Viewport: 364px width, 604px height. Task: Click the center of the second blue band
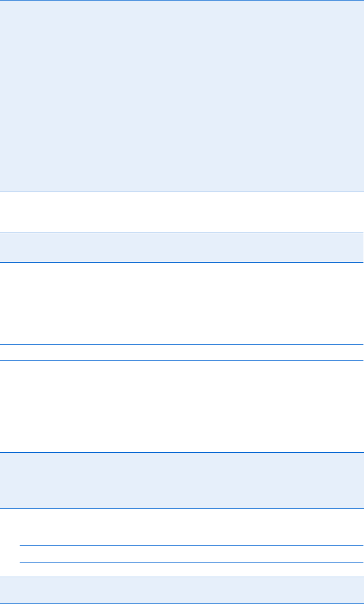(x=182, y=248)
